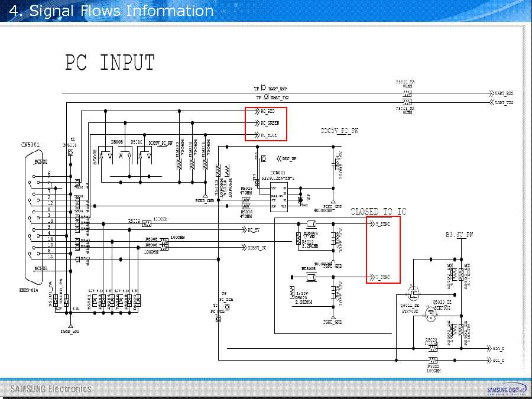The height and width of the screenshot is (399, 532).
Task: Click the "CLOSED TO IC" note
Action: (x=378, y=212)
